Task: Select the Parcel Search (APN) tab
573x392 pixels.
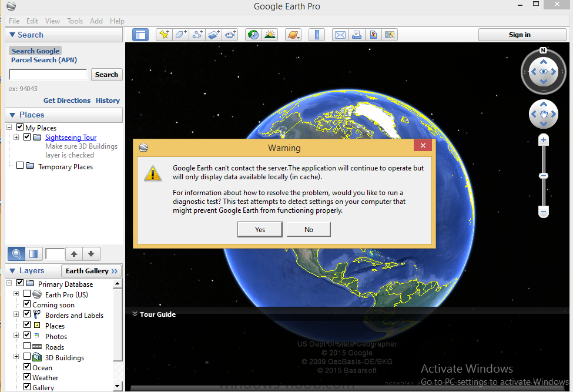Action: [44, 60]
